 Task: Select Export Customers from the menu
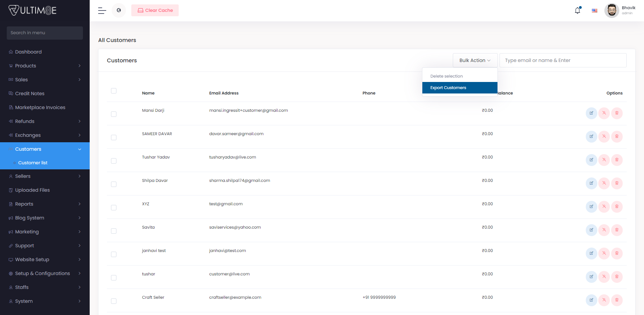click(x=448, y=87)
